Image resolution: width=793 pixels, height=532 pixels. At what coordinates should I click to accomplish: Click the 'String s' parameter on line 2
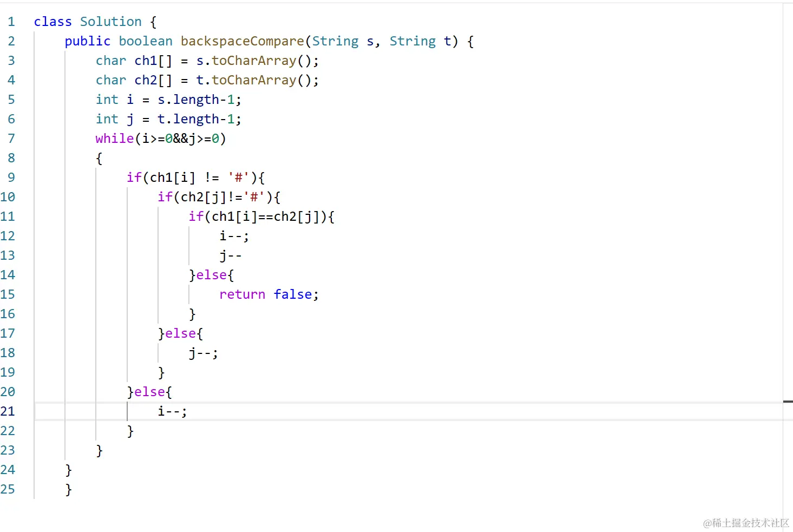(x=343, y=41)
